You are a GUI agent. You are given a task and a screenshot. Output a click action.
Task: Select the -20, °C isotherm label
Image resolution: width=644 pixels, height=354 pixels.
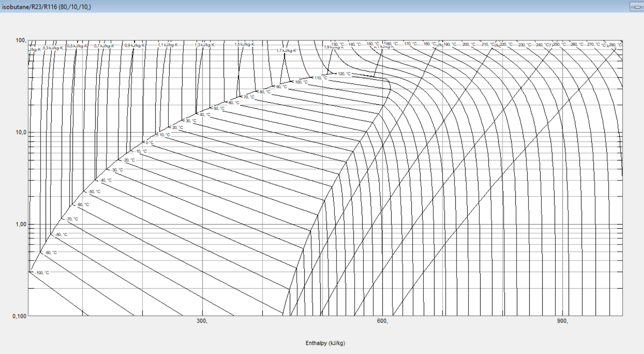pyautogui.click(x=129, y=160)
